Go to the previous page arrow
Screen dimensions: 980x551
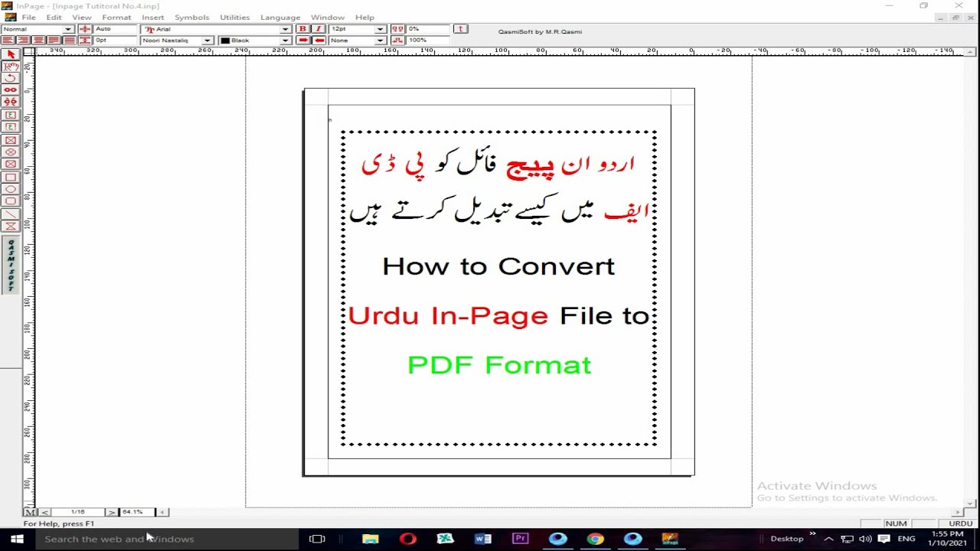(45, 512)
